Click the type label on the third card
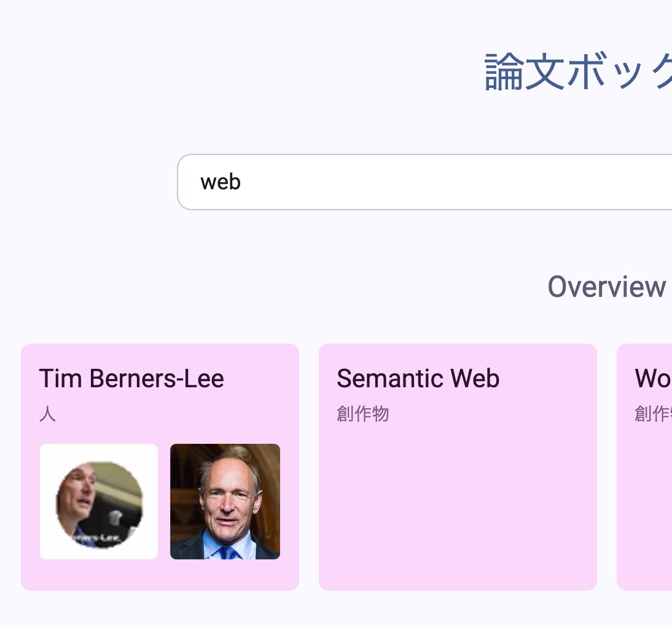This screenshot has height=627, width=672. coord(652,414)
